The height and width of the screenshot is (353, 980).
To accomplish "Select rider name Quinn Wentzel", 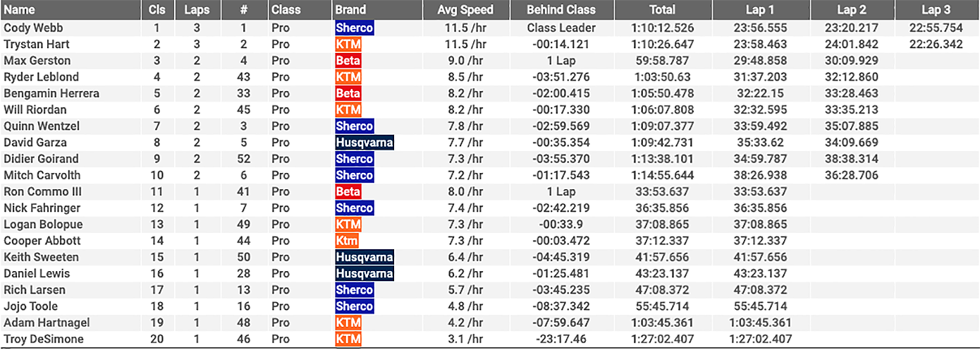I will (42, 126).
